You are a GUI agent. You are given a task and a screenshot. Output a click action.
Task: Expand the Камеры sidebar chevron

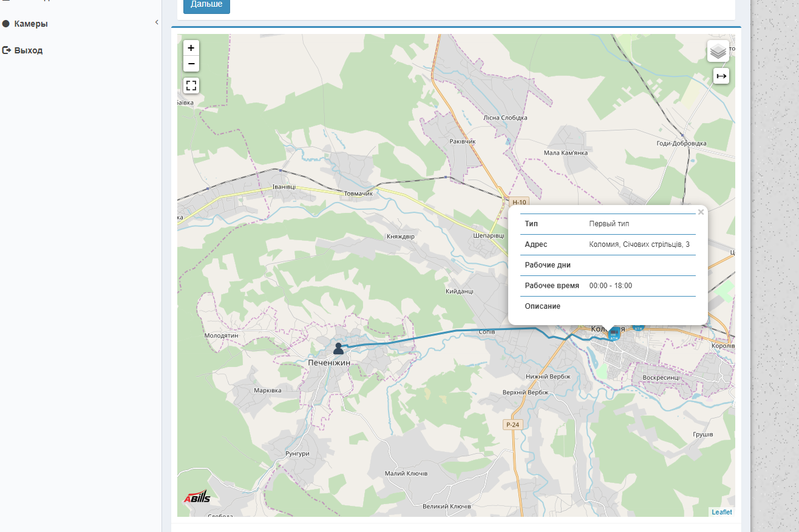tap(157, 22)
